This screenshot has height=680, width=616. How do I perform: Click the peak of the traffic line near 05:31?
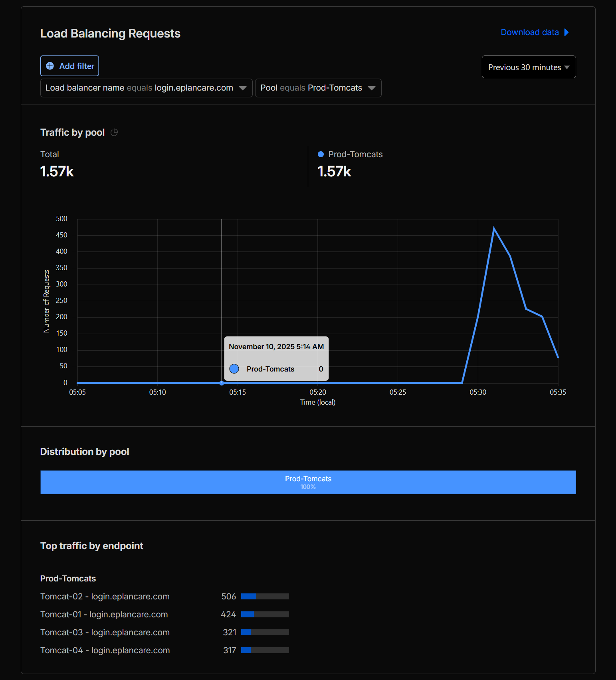[494, 228]
